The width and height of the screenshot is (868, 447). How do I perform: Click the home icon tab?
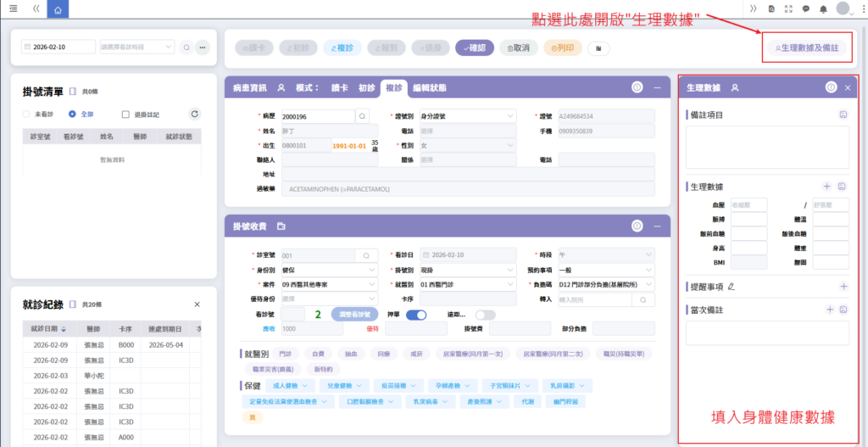point(57,10)
